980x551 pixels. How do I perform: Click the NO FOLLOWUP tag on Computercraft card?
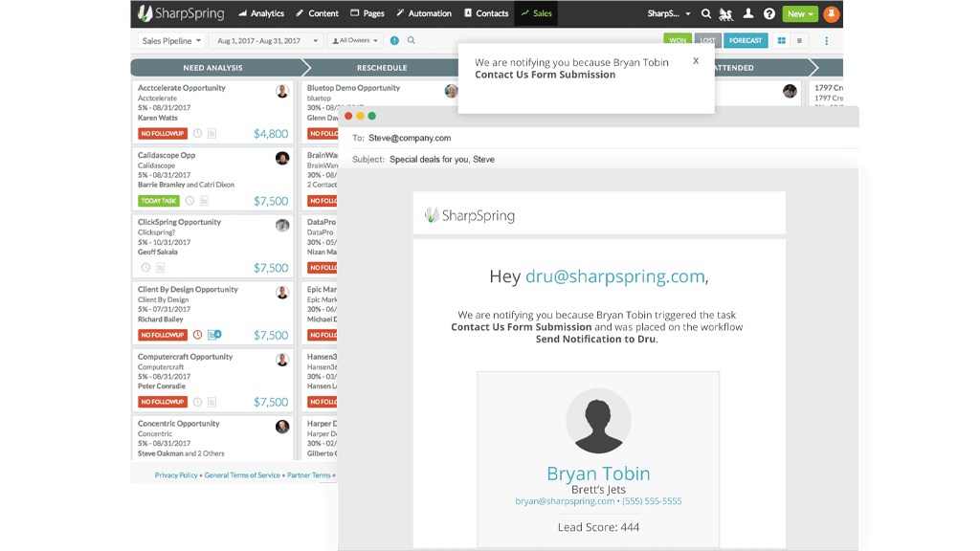click(x=163, y=402)
